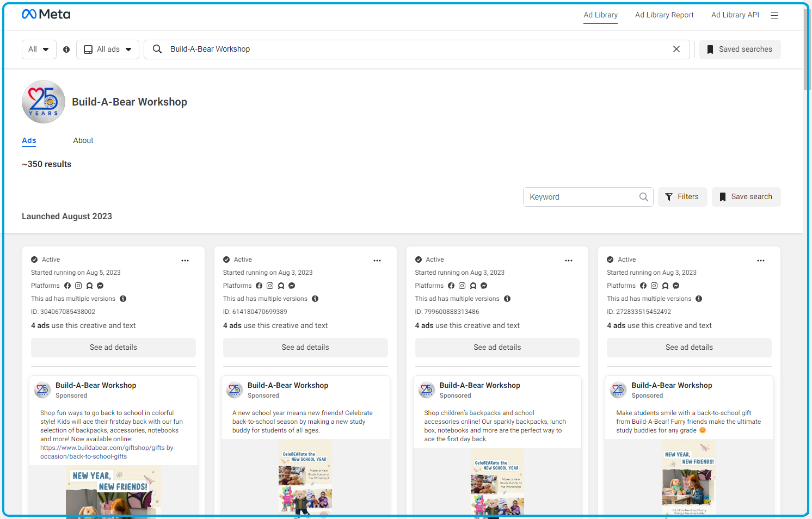This screenshot has height=519, width=812.
Task: Click Audience Network icon on ad 799600888313486
Action: pyautogui.click(x=473, y=286)
